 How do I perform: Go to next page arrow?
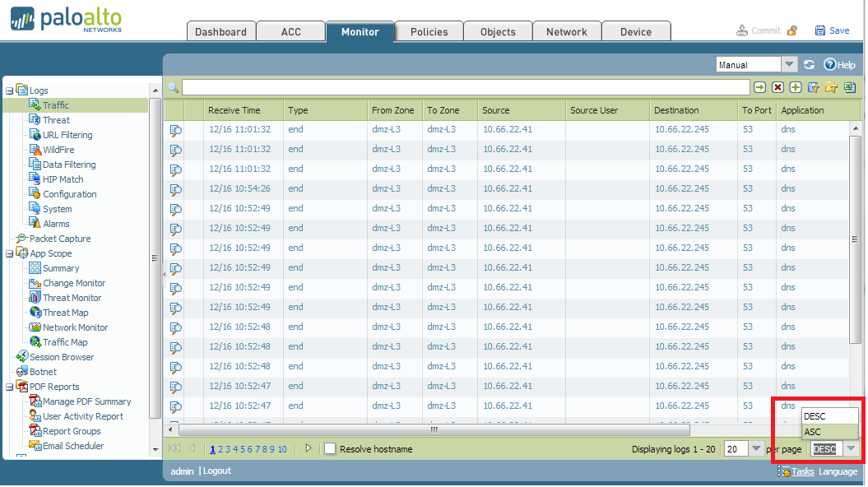[309, 448]
